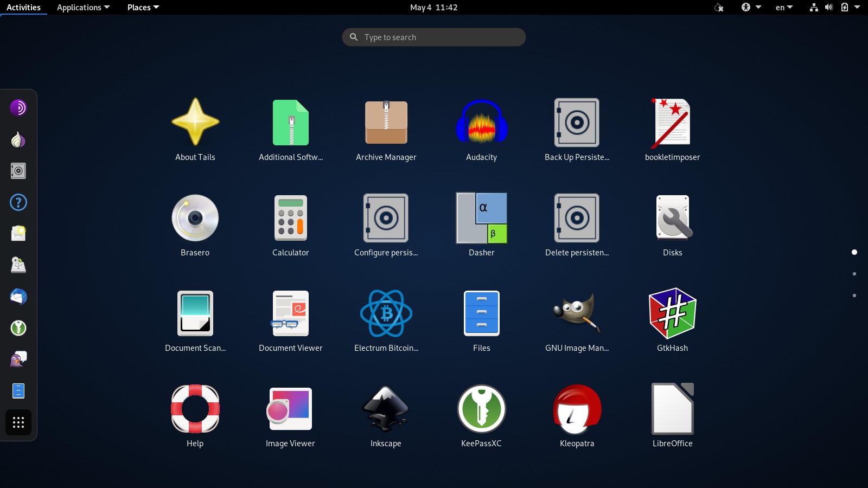Viewport: 868px width, 488px height.
Task: Go to the second app grid page
Action: point(854,274)
